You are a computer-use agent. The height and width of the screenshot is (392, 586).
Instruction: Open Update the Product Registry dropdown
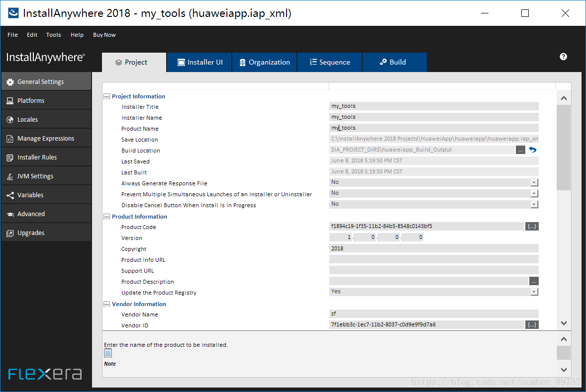[x=534, y=292]
